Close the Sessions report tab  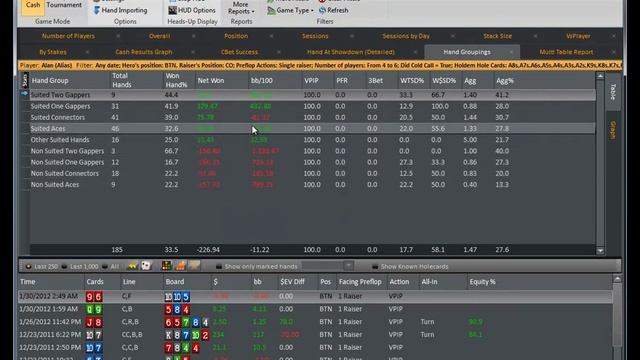click(x=352, y=36)
